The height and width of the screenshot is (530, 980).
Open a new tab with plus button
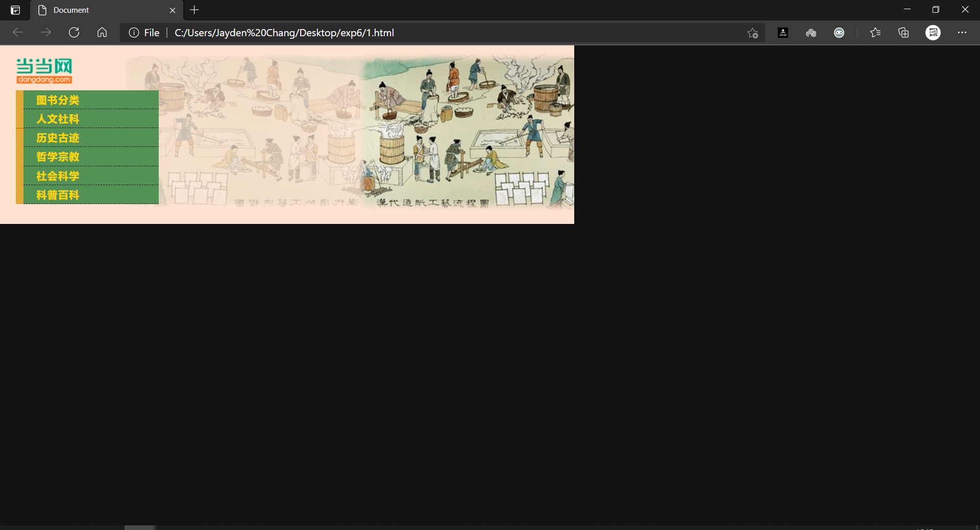click(194, 10)
